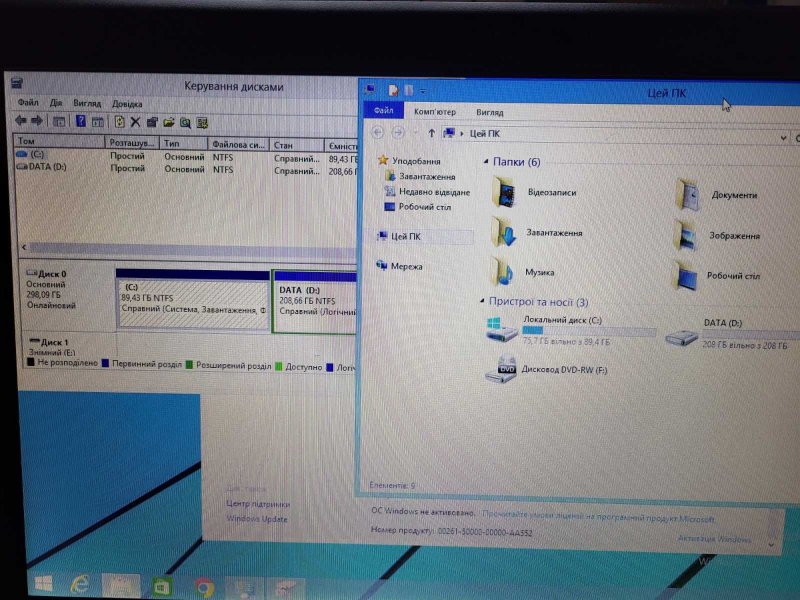Click the forward arrow in Disk Management toolbar
Screen dimensions: 800x600
[x=37, y=121]
